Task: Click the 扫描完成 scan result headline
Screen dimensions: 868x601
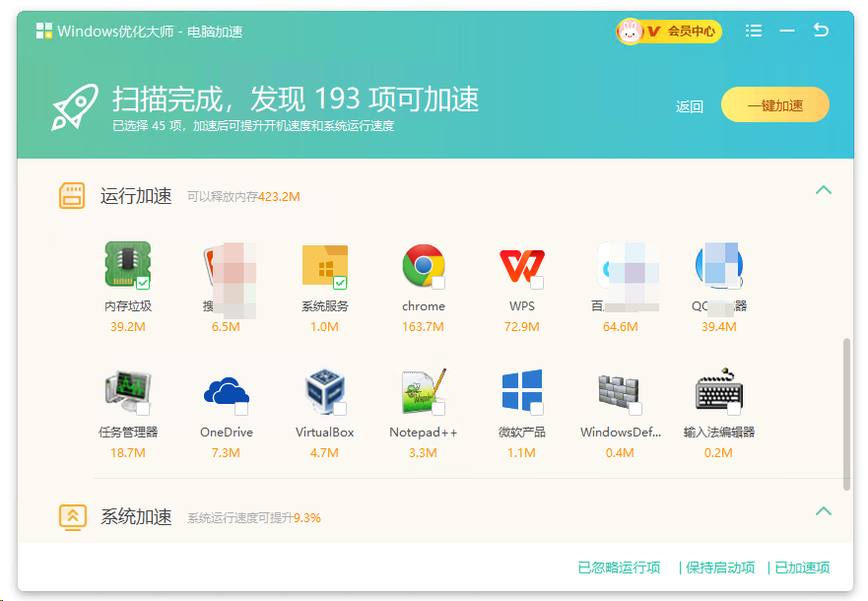Action: (296, 100)
